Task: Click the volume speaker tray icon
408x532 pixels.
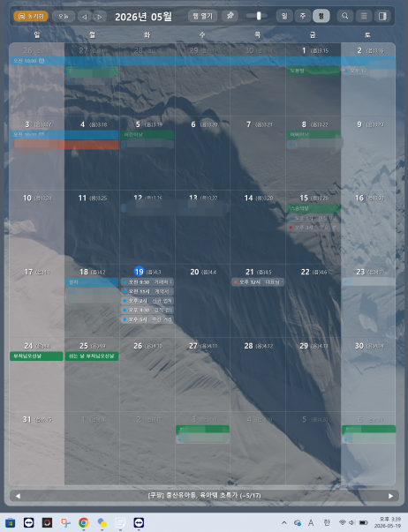Action: pyautogui.click(x=351, y=522)
